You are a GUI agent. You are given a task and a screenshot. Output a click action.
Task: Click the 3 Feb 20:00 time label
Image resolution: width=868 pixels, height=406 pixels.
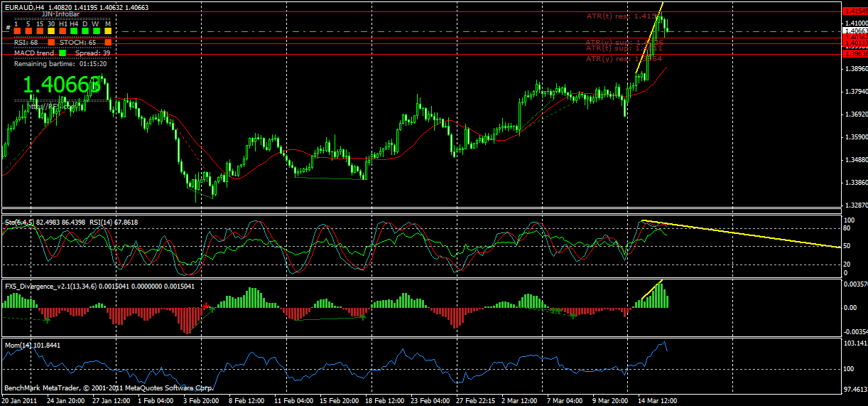200,401
